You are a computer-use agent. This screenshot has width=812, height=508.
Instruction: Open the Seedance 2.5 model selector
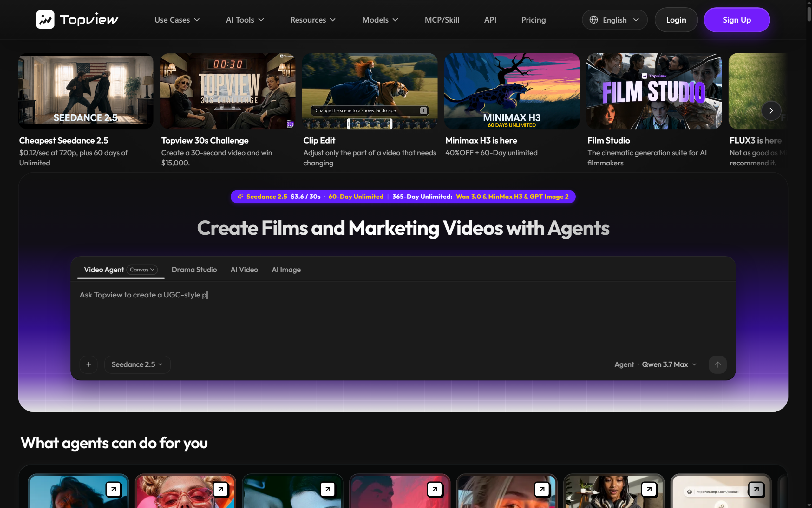[137, 364]
